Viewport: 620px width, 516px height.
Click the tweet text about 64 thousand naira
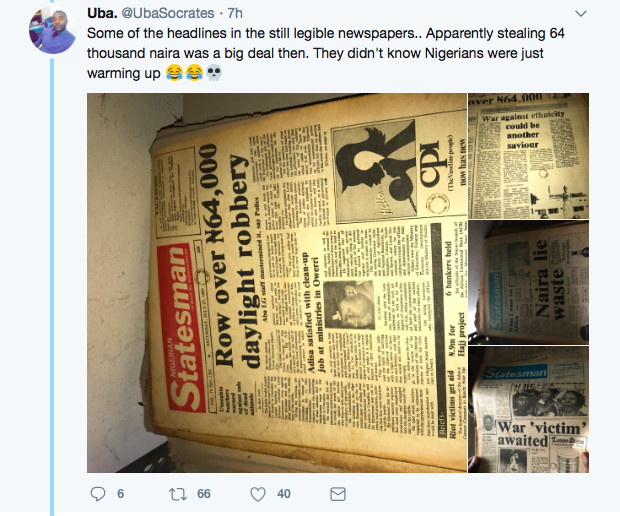coord(325,53)
